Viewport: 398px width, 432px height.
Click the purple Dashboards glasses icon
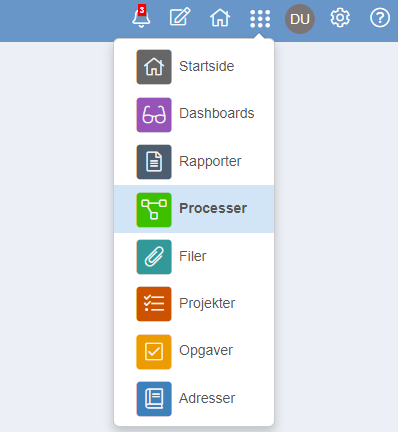point(154,115)
